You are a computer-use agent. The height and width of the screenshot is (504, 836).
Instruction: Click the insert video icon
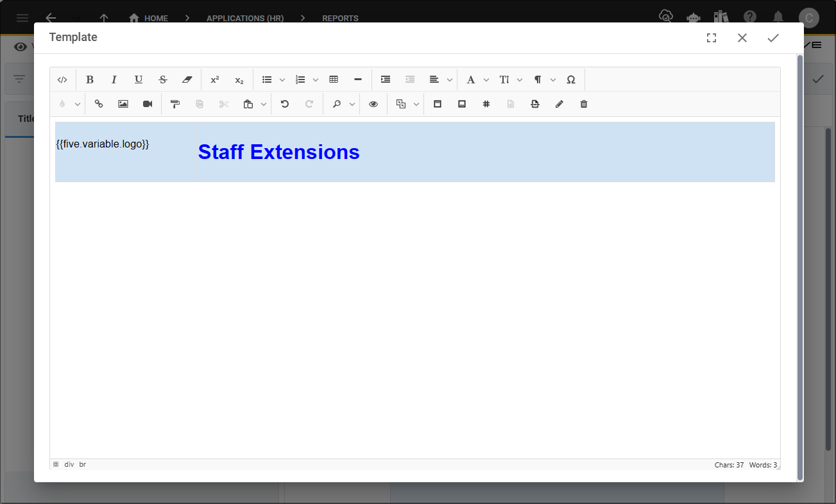148,104
